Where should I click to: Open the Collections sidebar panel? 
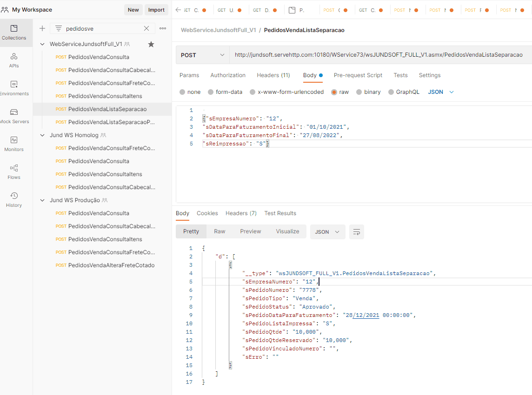(14, 32)
